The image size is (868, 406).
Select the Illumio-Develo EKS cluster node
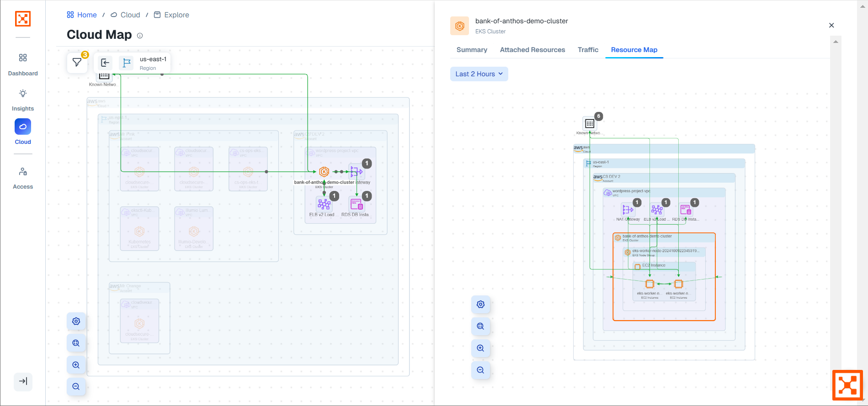pos(194,232)
